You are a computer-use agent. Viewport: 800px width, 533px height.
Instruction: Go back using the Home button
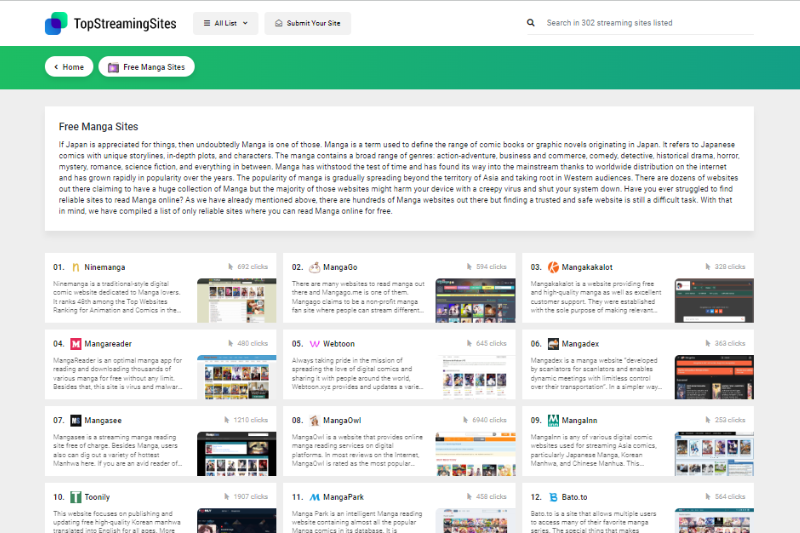(x=69, y=67)
